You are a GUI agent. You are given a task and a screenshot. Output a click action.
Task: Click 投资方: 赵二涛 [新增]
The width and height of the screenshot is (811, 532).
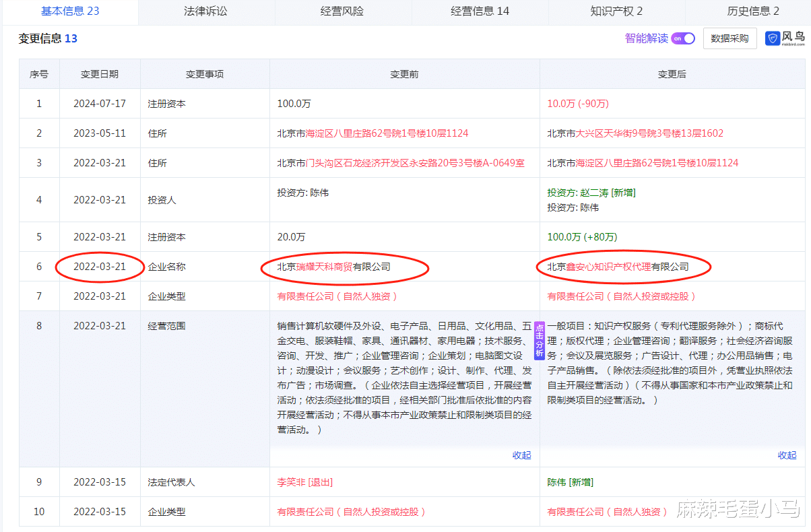point(591,193)
